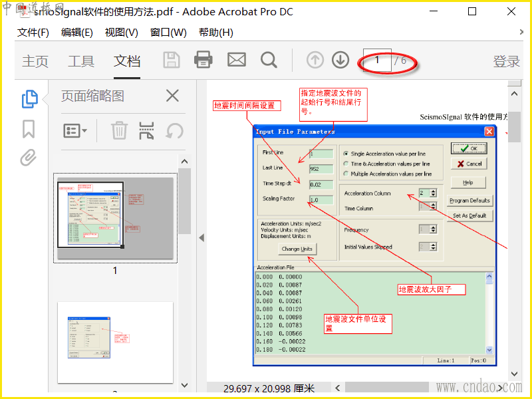Click Initial Values Skipped spinner arrows

433,247
